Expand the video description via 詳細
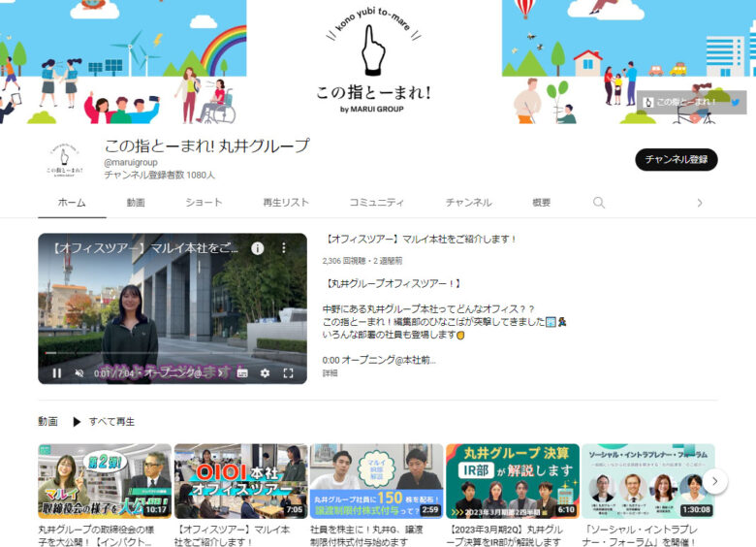This screenshot has height=547, width=756. (330, 372)
